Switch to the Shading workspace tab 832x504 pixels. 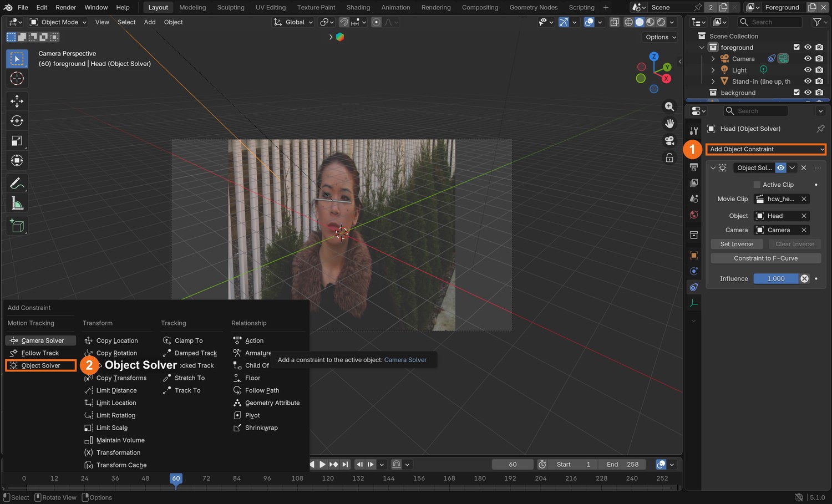[358, 7]
